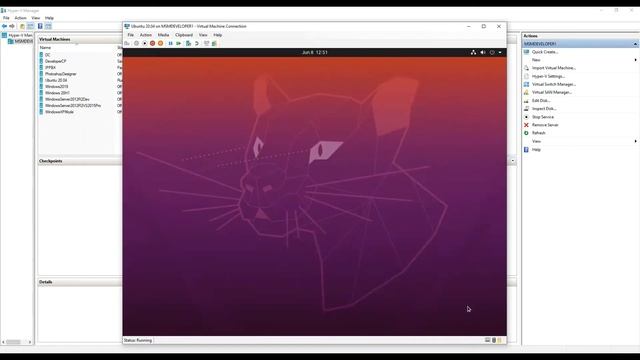Open Action menu in Hyper-V Manager
Viewport: 640px width, 360px height.
click(x=20, y=18)
